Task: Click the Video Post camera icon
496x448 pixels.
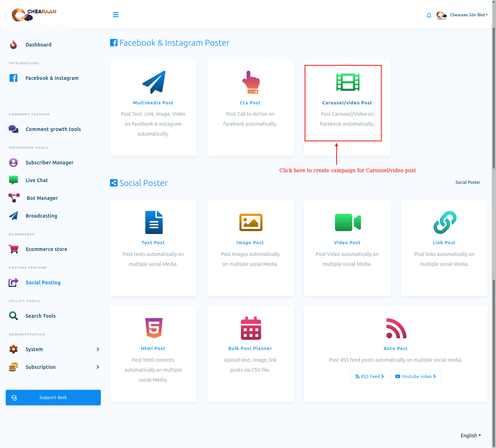Action: point(348,222)
